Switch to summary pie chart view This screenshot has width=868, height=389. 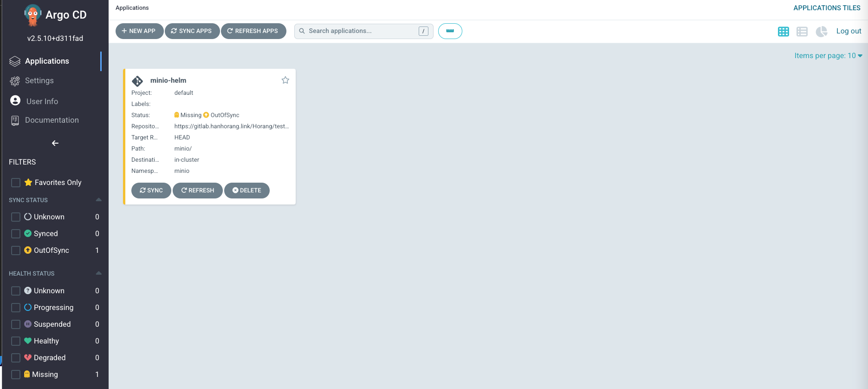(821, 31)
